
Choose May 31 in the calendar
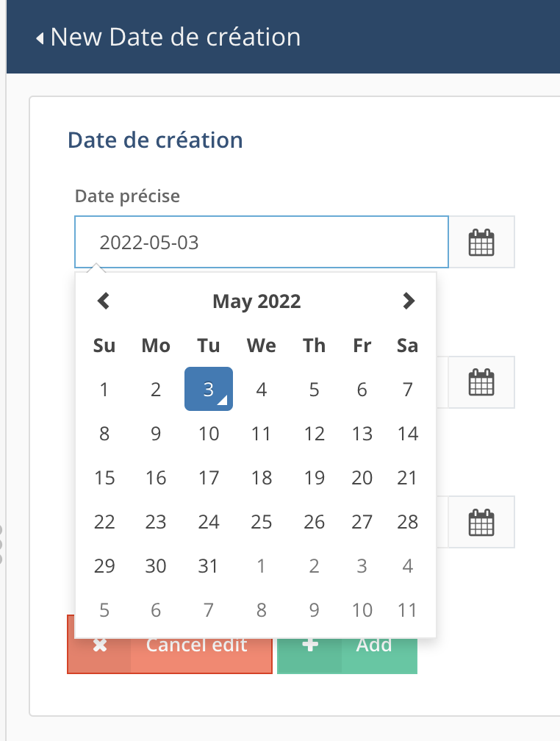pyautogui.click(x=209, y=566)
